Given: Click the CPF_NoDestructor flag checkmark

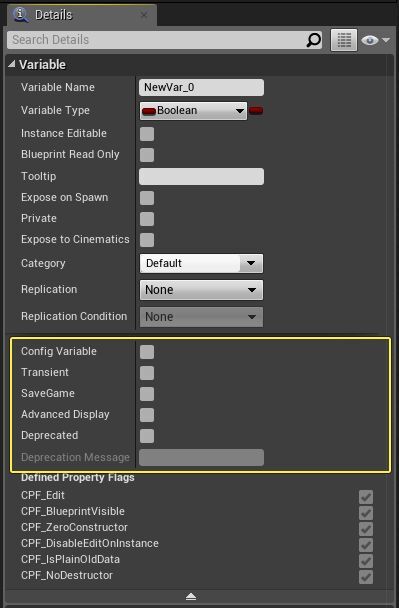Looking at the screenshot, I should [366, 577].
